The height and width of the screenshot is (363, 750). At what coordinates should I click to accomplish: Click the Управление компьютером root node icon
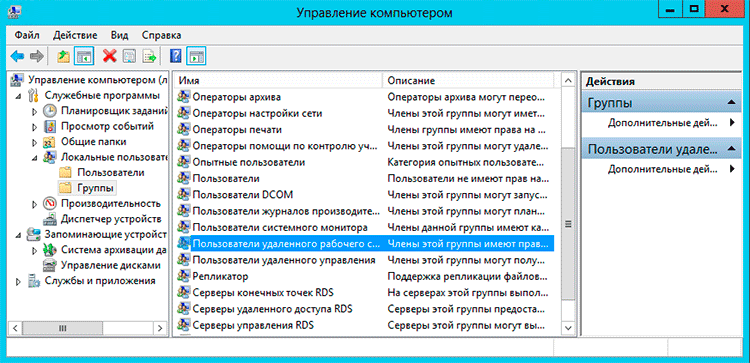(17, 80)
